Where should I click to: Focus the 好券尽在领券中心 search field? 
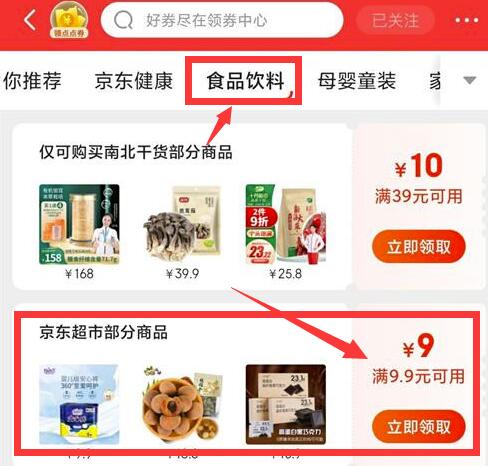click(x=222, y=20)
